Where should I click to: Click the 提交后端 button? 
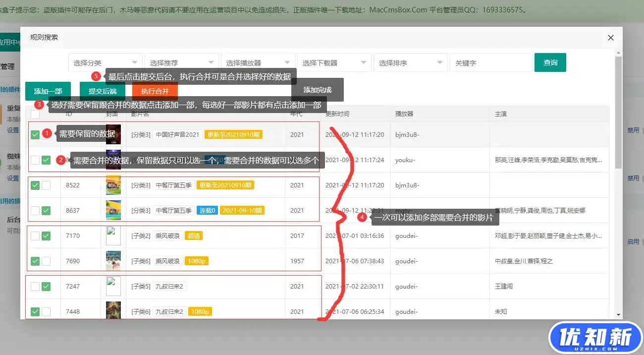click(x=103, y=91)
